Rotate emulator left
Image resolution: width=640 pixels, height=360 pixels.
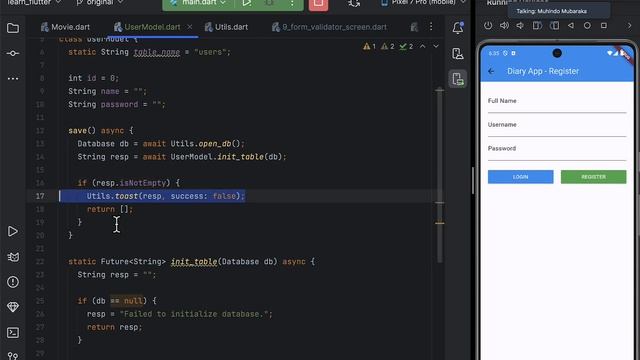(537, 25)
